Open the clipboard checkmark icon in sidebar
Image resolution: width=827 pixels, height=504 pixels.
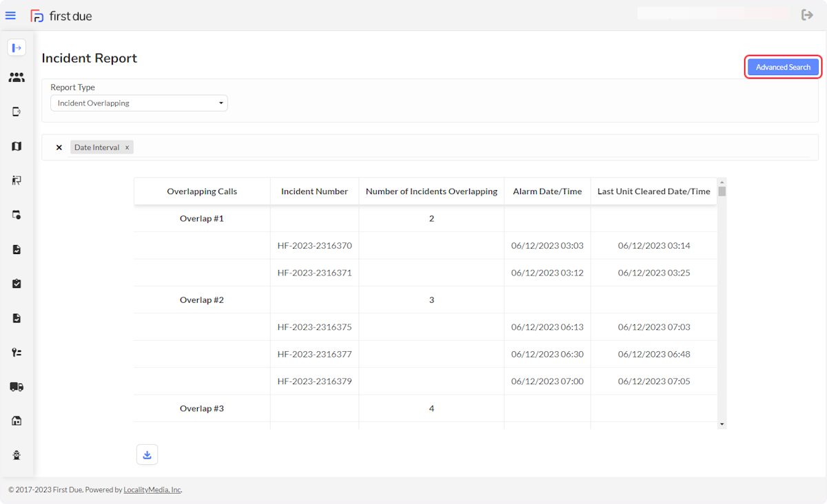click(17, 284)
